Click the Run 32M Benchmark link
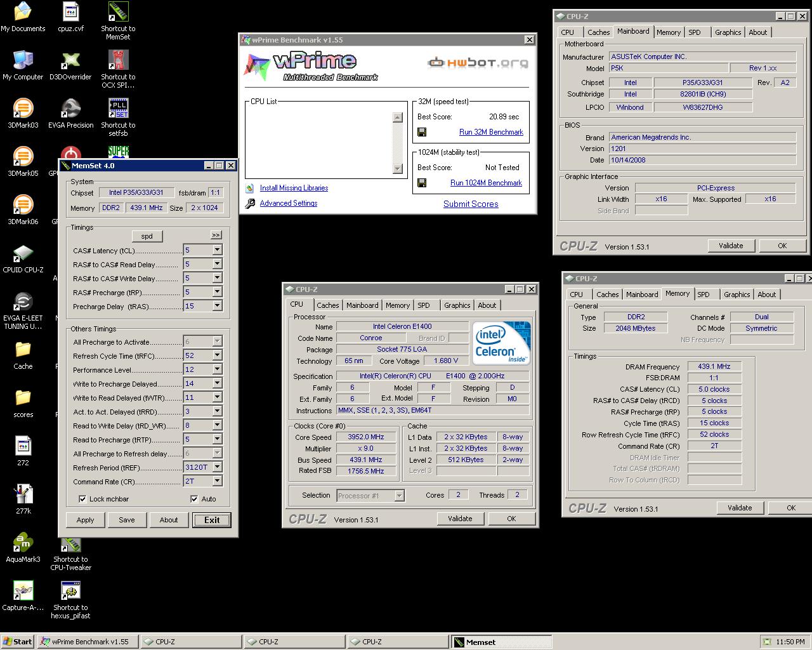This screenshot has height=650, width=812. [x=491, y=132]
